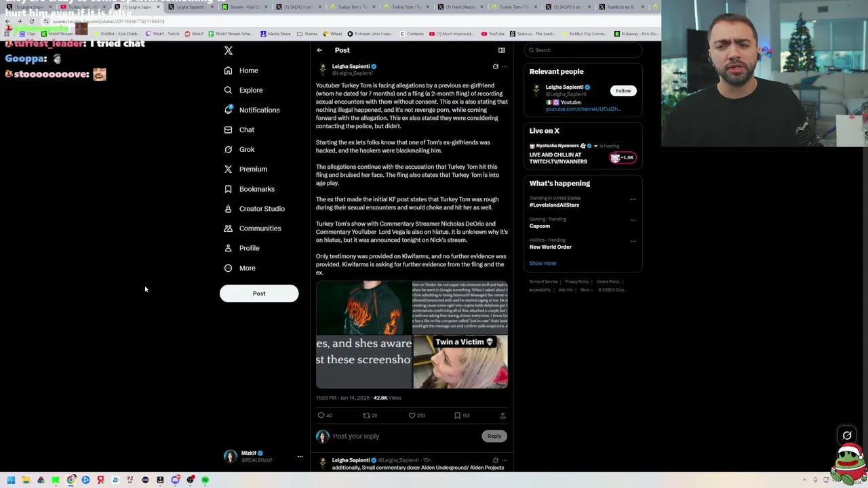This screenshot has width=868, height=488.
Task: Go back with the Post header arrow
Action: click(319, 50)
